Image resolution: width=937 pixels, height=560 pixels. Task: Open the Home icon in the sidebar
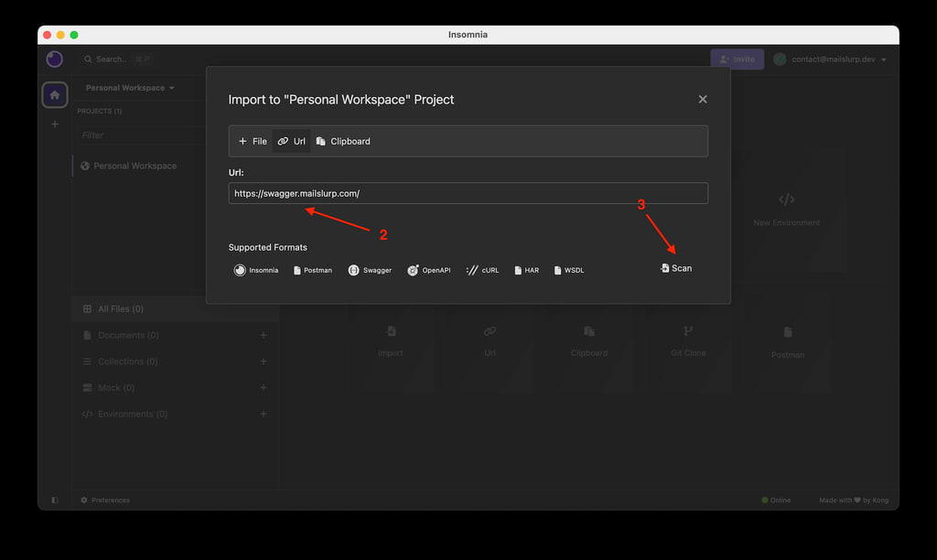tap(54, 95)
